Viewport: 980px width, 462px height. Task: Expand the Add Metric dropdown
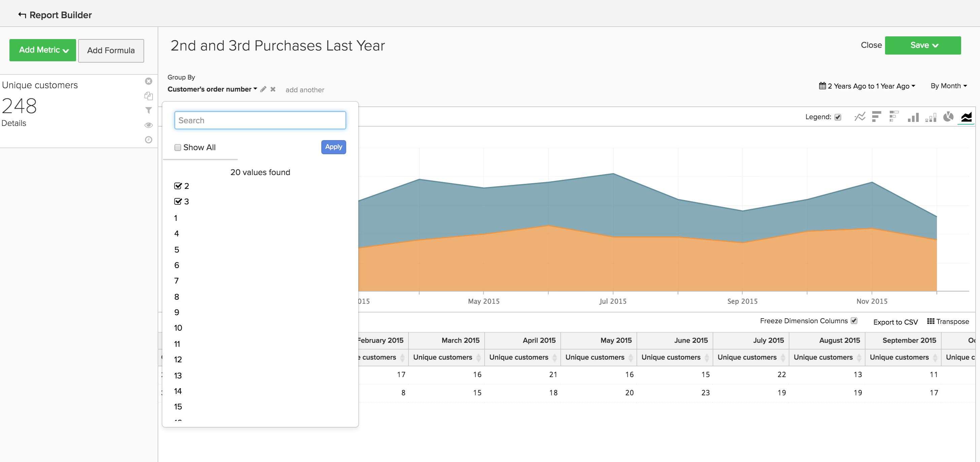click(43, 50)
